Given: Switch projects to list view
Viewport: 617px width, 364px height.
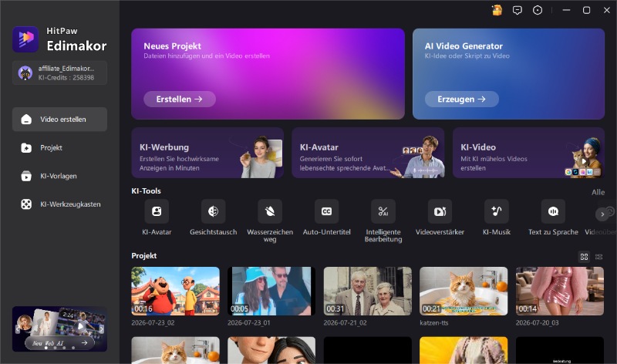Looking at the screenshot, I should pos(599,257).
